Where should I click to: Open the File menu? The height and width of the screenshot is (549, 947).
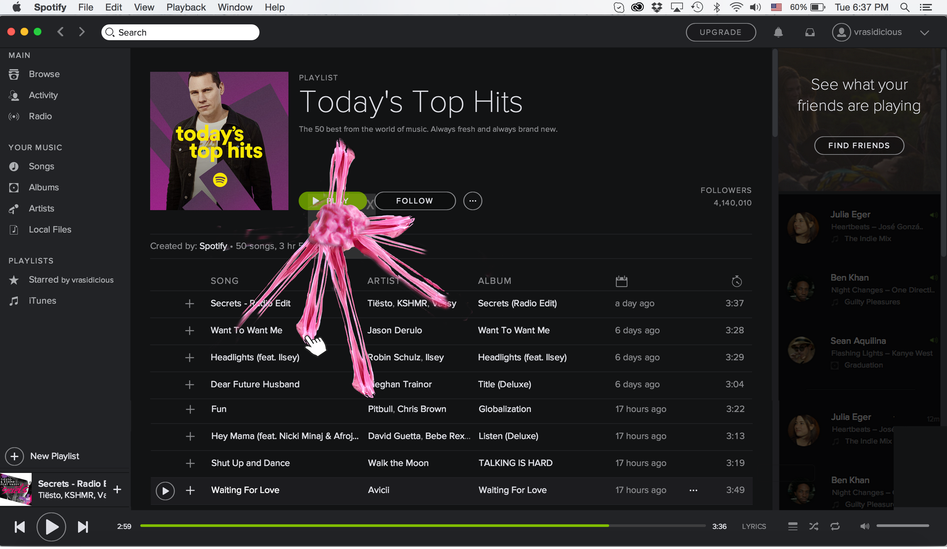pos(86,7)
